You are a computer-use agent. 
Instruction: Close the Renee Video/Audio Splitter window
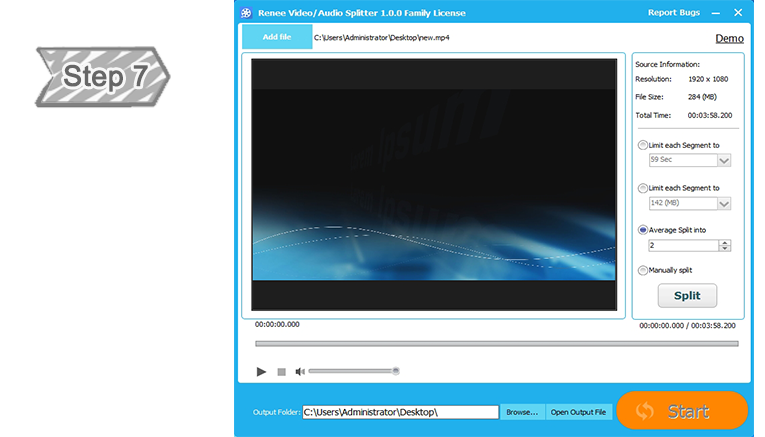[738, 13]
